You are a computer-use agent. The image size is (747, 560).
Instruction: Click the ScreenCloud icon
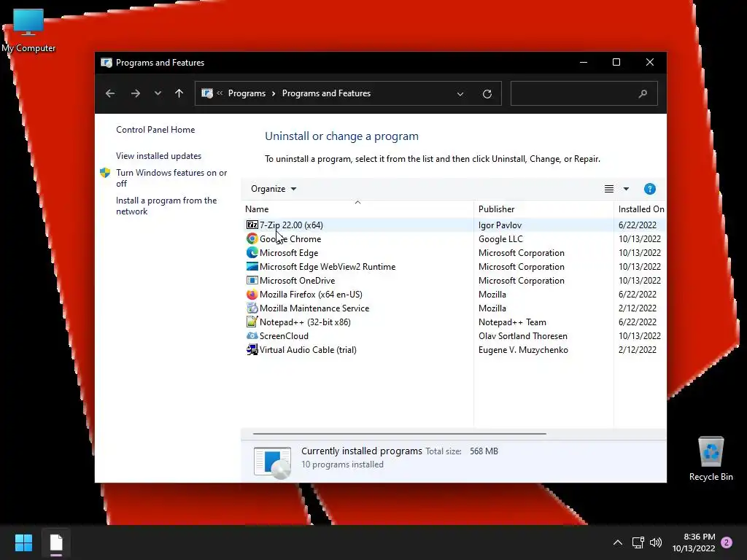[x=252, y=335]
